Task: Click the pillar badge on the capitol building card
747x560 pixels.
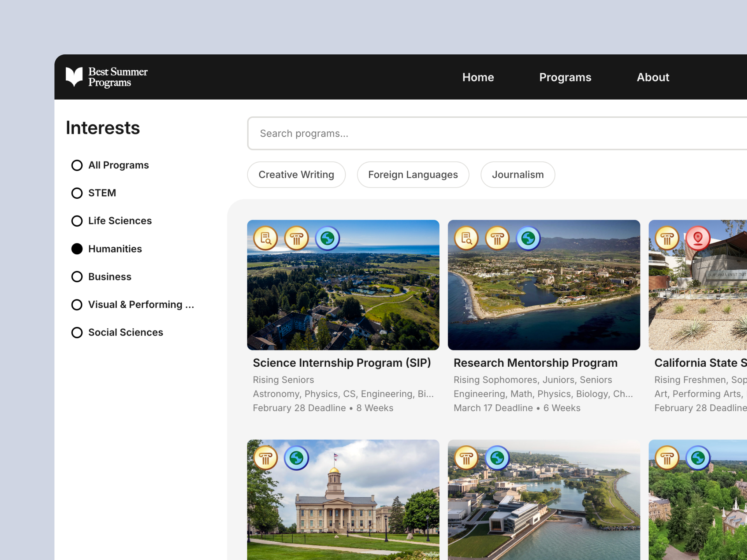Action: (266, 458)
